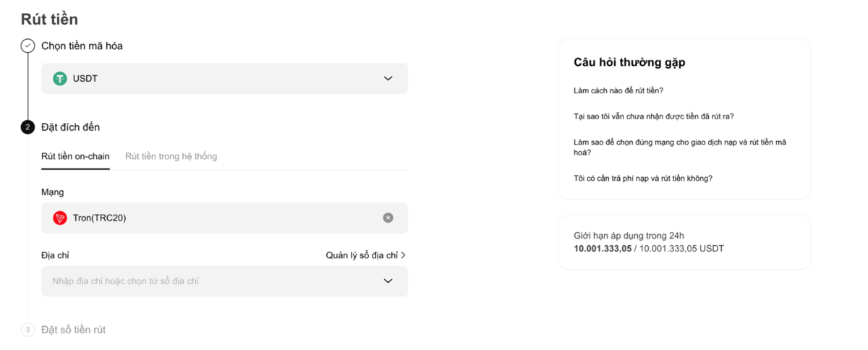Image resolution: width=868 pixels, height=350 pixels.
Task: Click the step 3 number circle
Action: pos(27,330)
